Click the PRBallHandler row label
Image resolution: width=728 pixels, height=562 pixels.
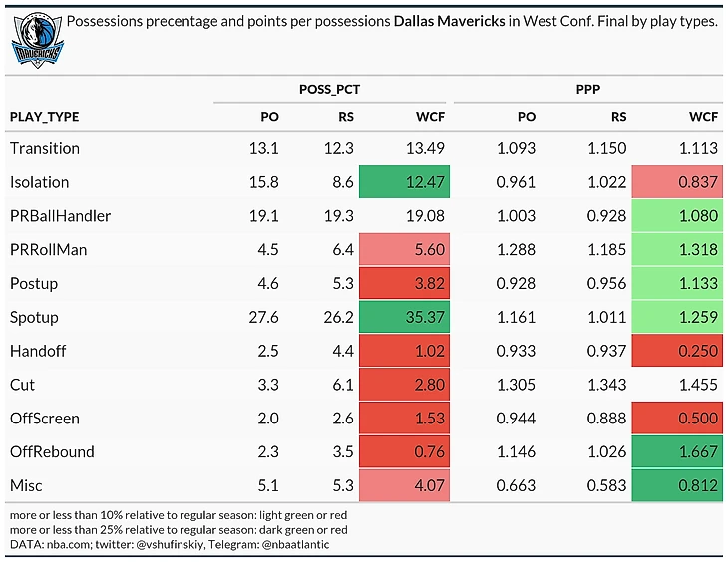pos(60,216)
